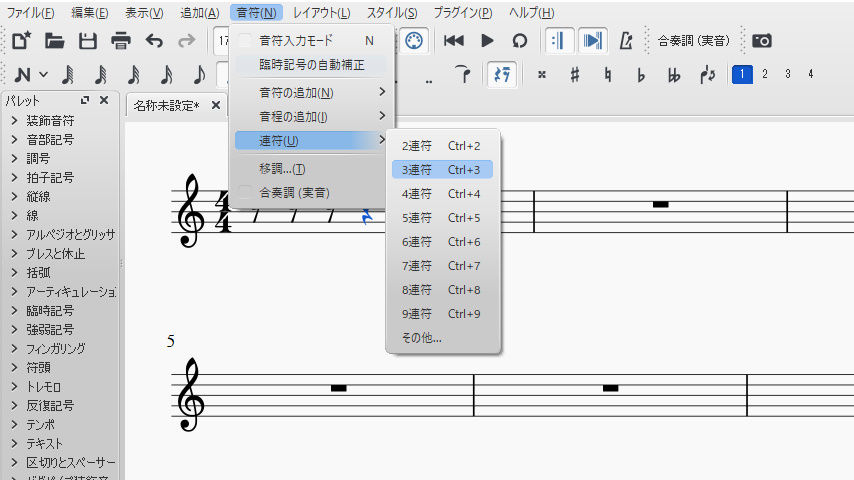Viewport: 854px width, 480px height.
Task: Click the tie icon
Action: tap(462, 75)
